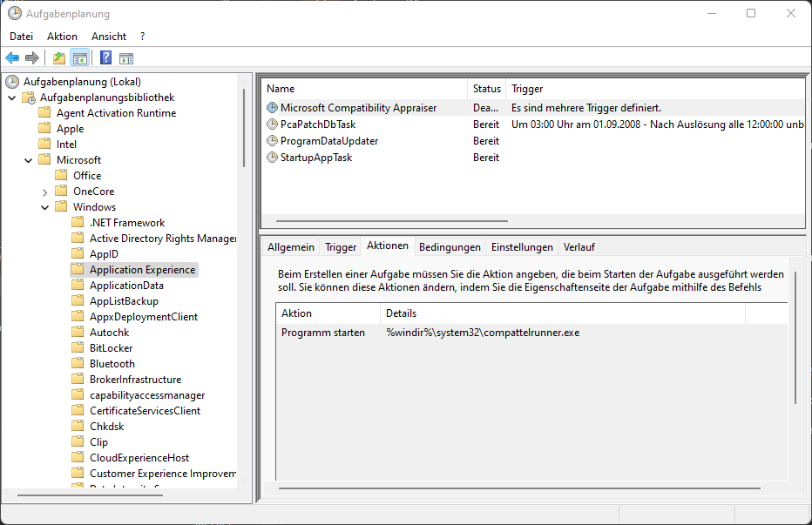The height and width of the screenshot is (525, 812).
Task: Select the CloudExperienceHost folder
Action: pos(139,458)
